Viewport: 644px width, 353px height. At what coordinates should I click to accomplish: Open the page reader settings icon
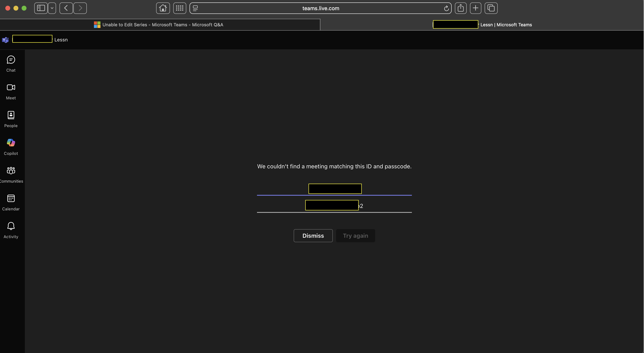coord(195,8)
